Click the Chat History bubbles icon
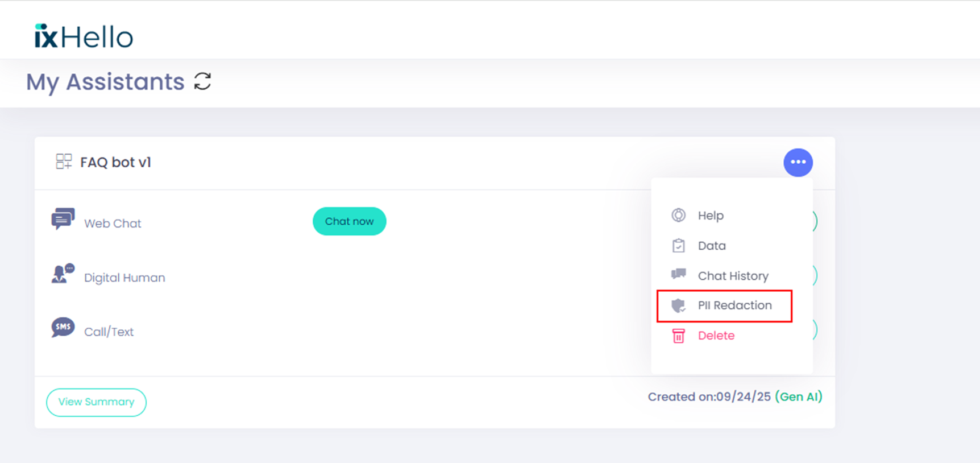 pos(678,275)
